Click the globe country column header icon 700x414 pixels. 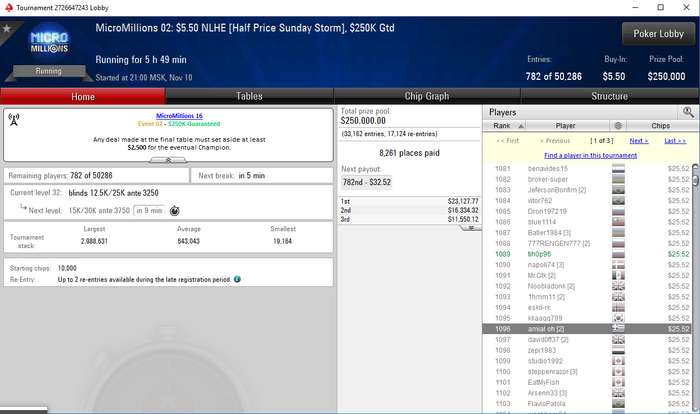click(618, 126)
